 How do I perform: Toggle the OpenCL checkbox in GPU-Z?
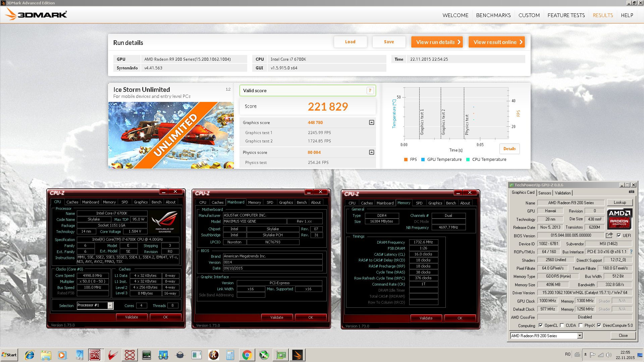click(x=541, y=325)
